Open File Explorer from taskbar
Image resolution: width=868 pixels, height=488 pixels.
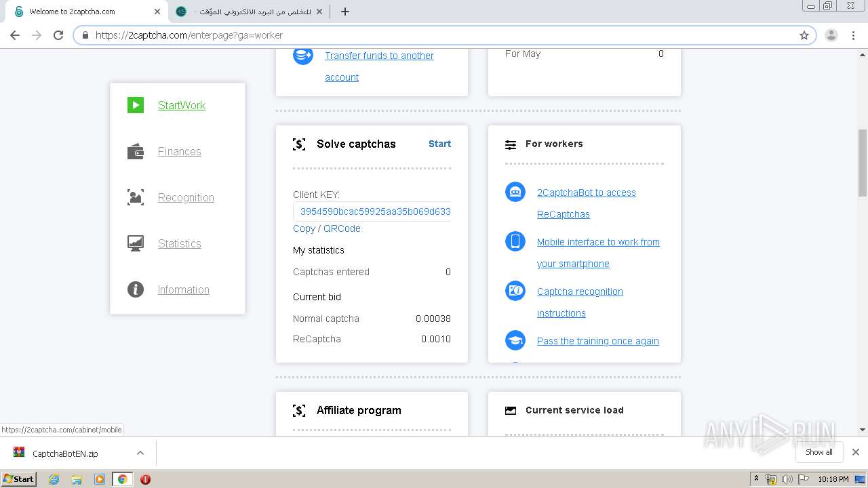click(x=77, y=479)
